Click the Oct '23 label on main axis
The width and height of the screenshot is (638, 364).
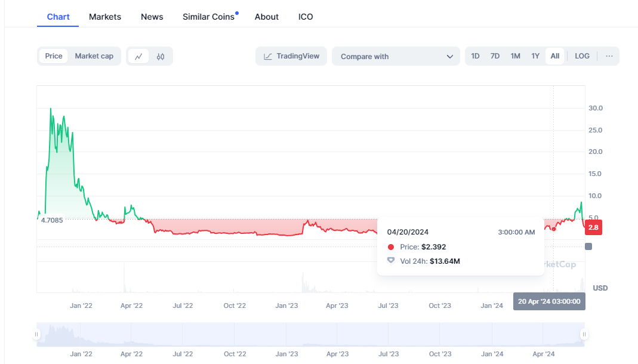coord(440,306)
